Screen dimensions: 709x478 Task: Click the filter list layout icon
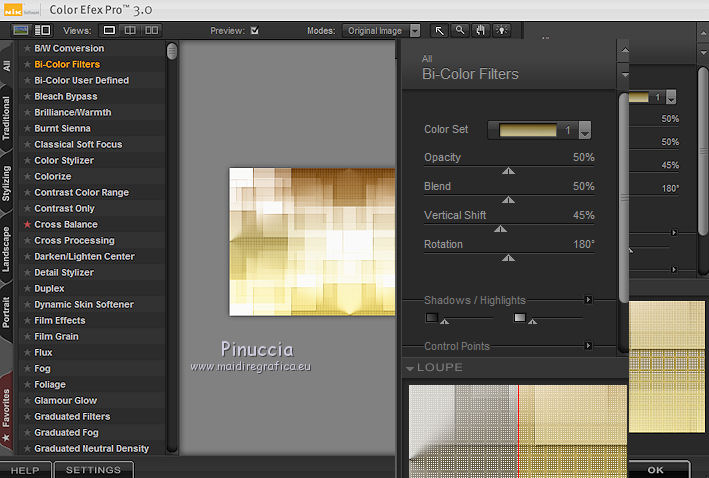(43, 30)
